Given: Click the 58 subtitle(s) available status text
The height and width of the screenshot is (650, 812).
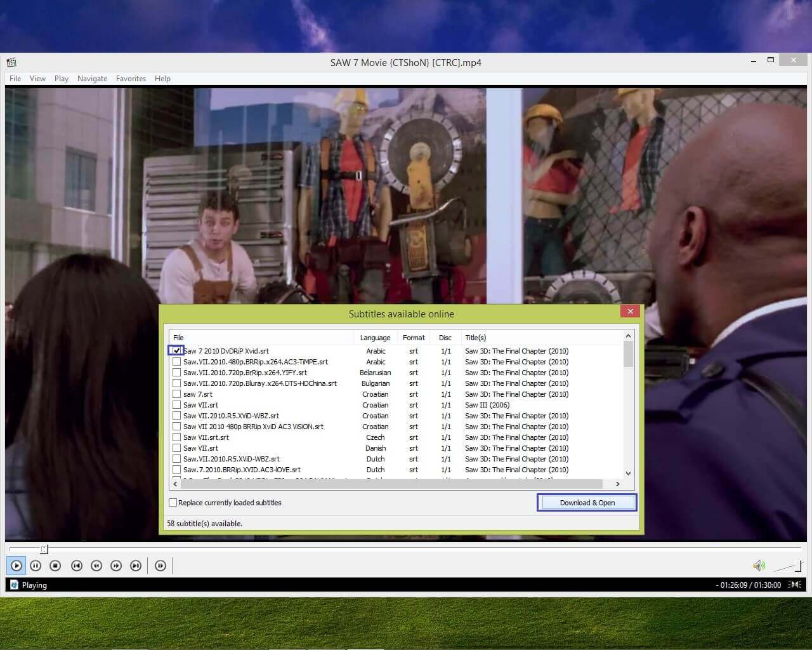Looking at the screenshot, I should pos(204,524).
